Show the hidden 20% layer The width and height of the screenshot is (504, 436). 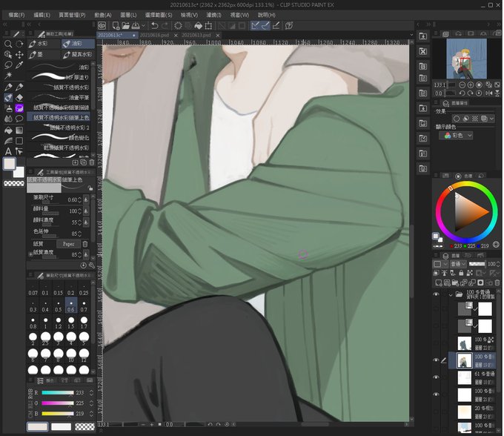[436, 412]
